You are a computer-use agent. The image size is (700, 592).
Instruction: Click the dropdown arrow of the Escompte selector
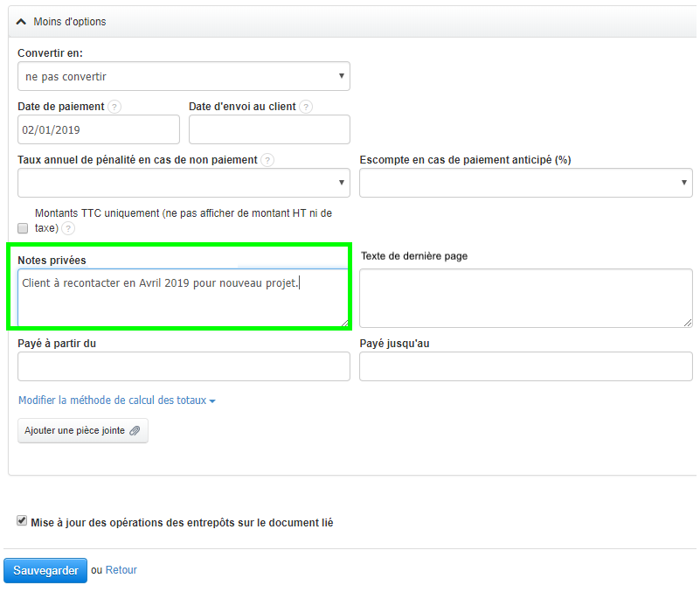(682, 183)
